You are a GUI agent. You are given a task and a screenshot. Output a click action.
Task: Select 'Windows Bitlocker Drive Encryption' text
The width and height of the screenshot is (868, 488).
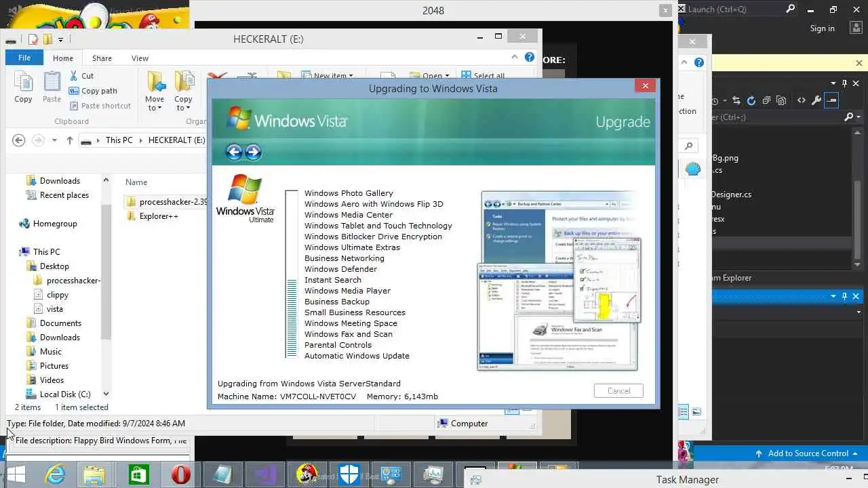[373, 237]
